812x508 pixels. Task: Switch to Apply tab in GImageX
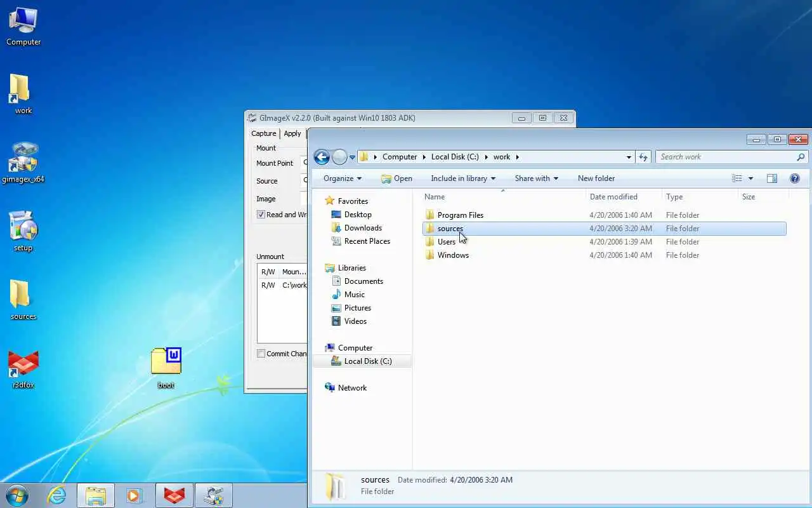tap(292, 133)
